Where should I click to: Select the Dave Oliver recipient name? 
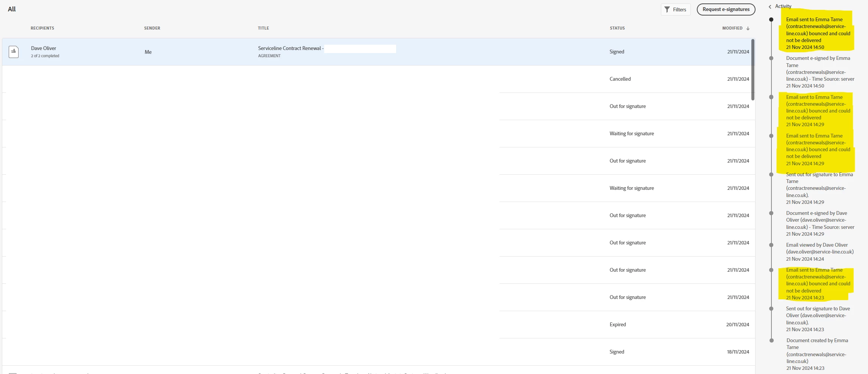(44, 48)
